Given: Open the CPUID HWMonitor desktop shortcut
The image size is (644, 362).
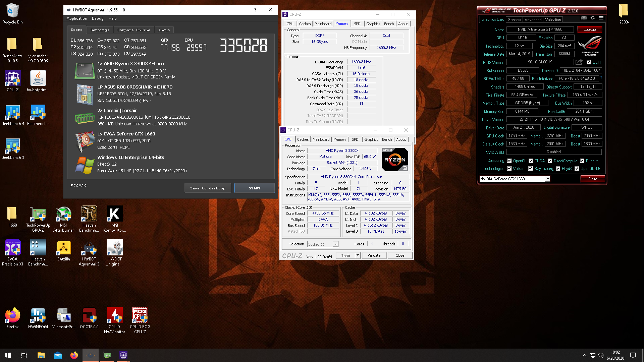Looking at the screenshot, I should [x=114, y=320].
